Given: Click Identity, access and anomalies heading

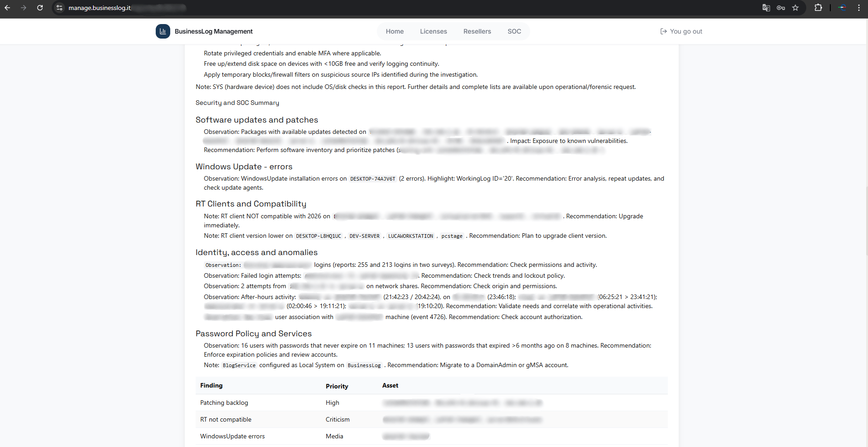Looking at the screenshot, I should pos(256,252).
